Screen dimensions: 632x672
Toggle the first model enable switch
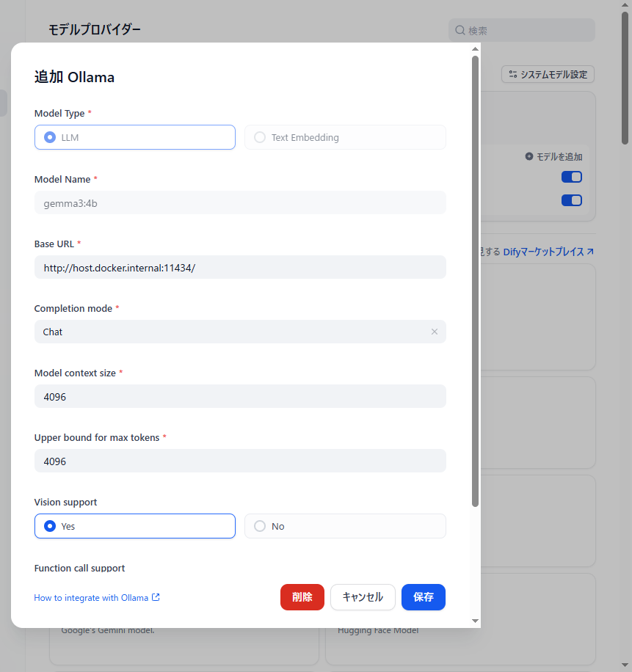coord(572,177)
